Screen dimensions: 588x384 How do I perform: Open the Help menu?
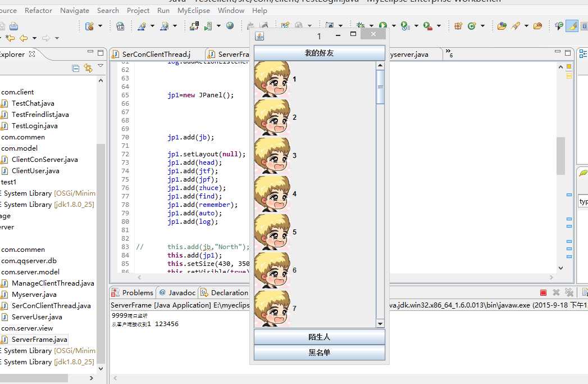259,11
